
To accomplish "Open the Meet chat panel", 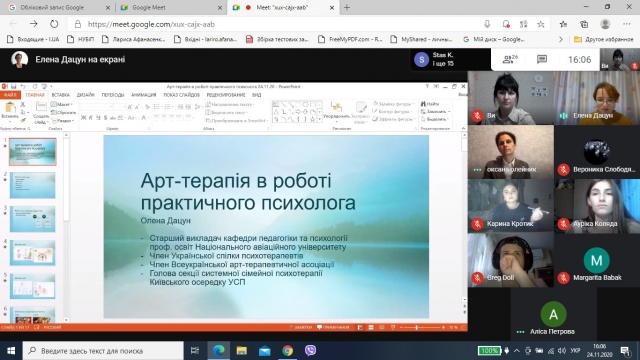I will pyautogui.click(x=542, y=60).
